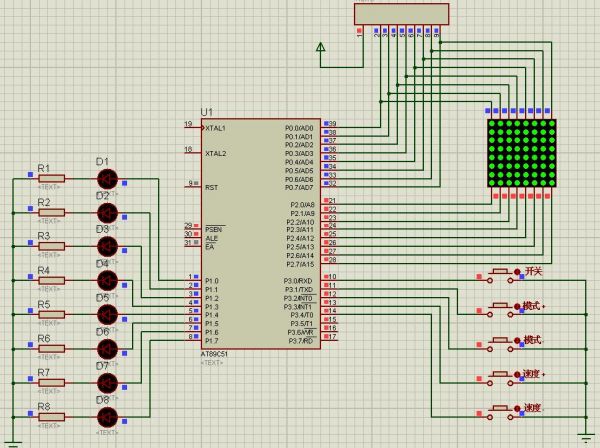Screen dimensions: 600x448
Task: Select the green 8x8 LED dot matrix
Action: click(x=521, y=154)
